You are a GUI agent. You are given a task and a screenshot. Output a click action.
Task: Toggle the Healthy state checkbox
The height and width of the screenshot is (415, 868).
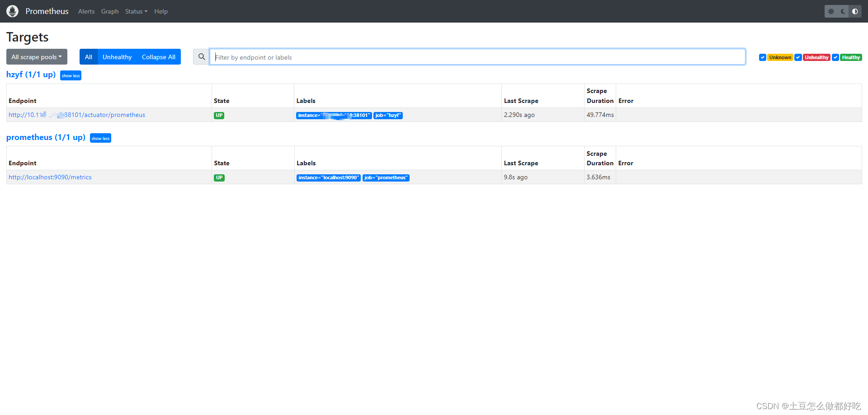(x=835, y=57)
